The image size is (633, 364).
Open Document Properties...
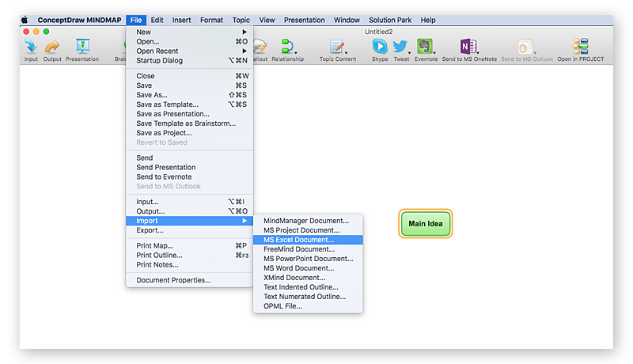point(190,280)
